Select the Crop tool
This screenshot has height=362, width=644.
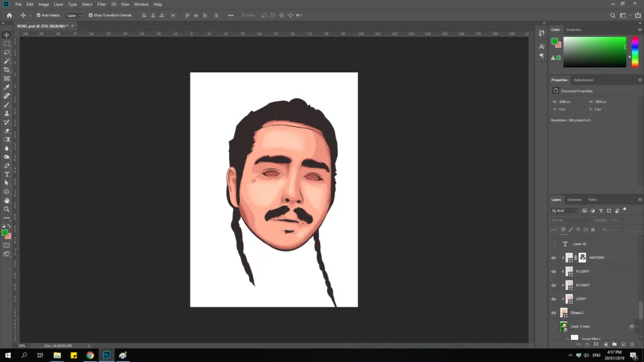(x=6, y=70)
